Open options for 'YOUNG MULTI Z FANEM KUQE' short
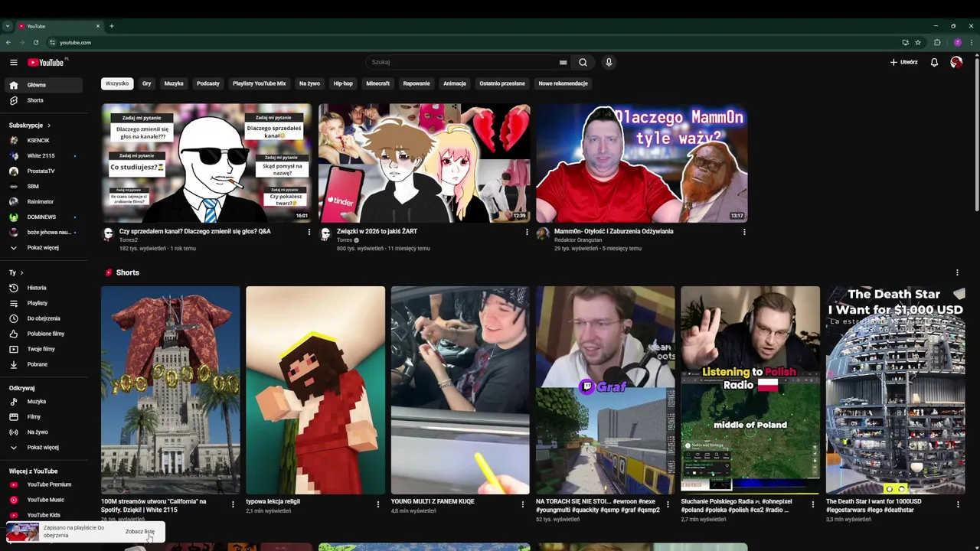 523,504
